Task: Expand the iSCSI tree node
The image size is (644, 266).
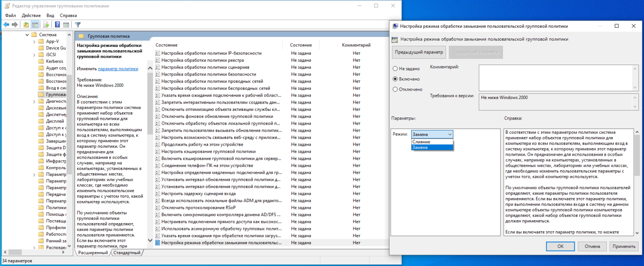Action: pyautogui.click(x=34, y=55)
